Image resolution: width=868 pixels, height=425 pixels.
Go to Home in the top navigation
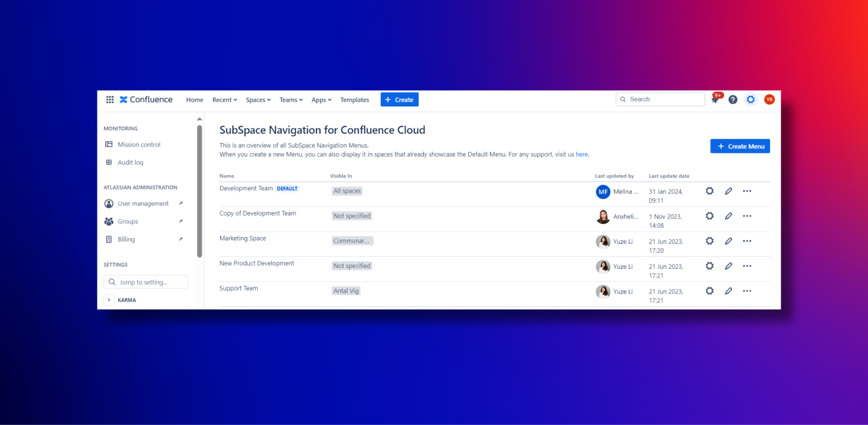(195, 100)
